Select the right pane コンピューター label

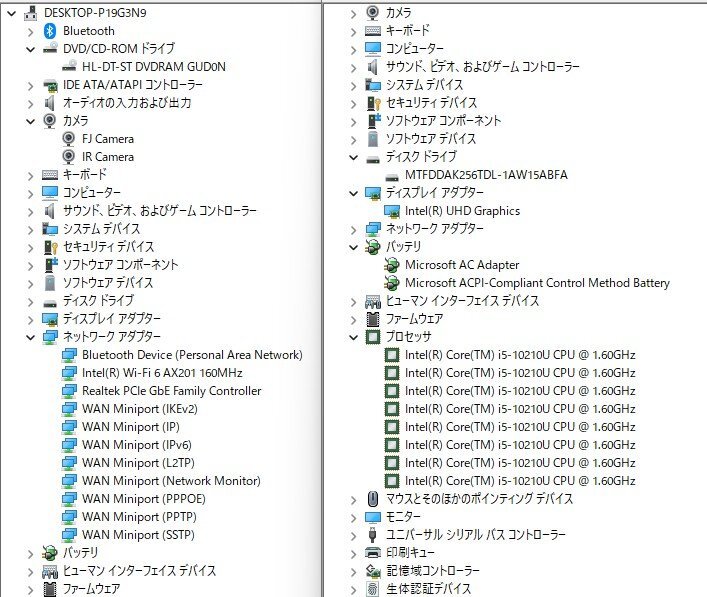[415, 49]
